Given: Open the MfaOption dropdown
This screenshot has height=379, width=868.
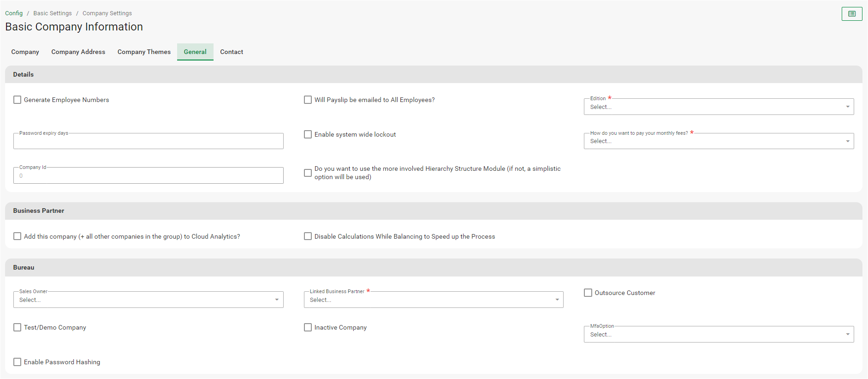Looking at the screenshot, I should click(718, 334).
